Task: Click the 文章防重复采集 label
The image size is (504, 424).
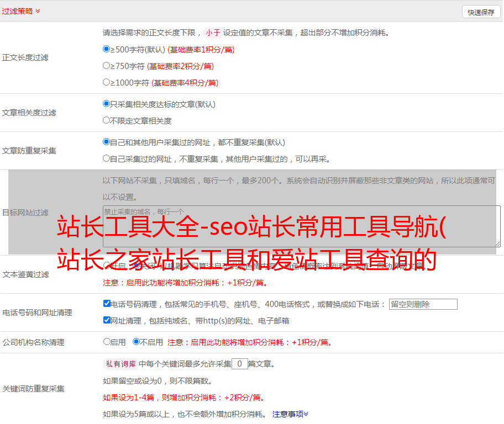Action: [29, 151]
